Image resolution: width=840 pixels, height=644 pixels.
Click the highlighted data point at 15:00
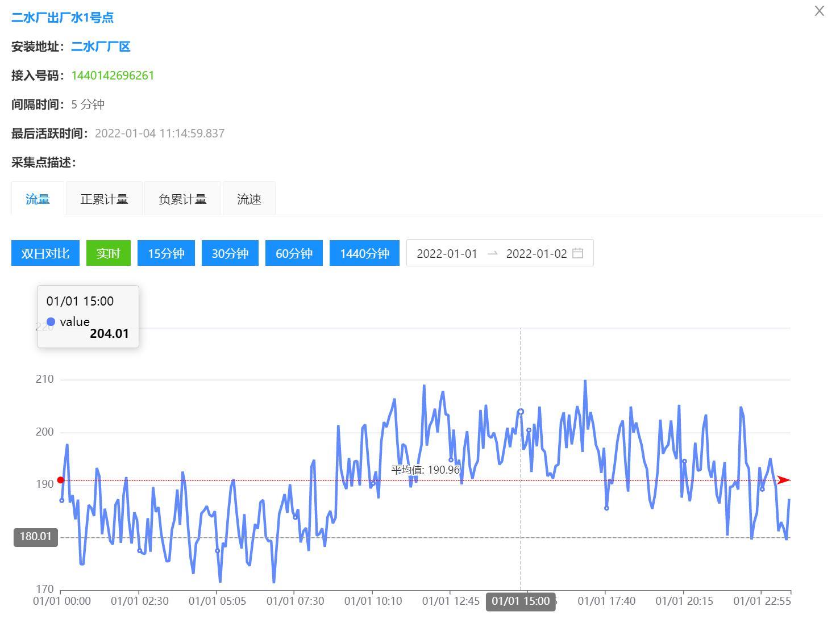521,412
